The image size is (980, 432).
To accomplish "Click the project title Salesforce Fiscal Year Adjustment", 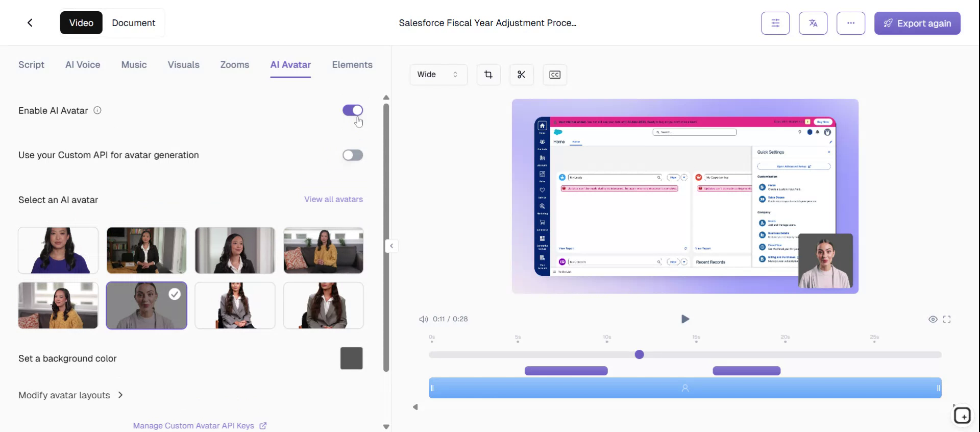I will (x=487, y=23).
